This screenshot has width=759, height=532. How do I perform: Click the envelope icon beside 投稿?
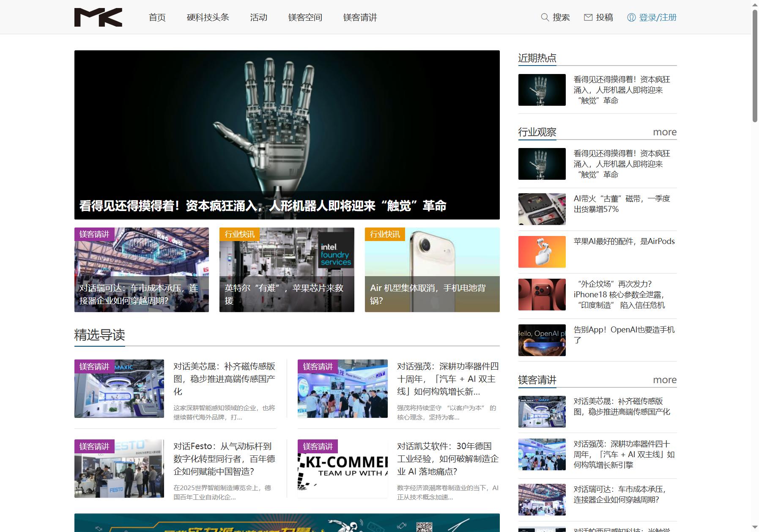[588, 17]
